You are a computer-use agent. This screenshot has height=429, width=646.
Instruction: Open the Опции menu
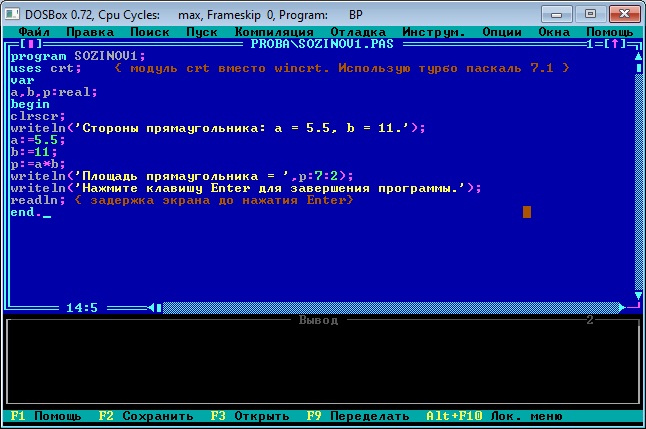tap(502, 32)
